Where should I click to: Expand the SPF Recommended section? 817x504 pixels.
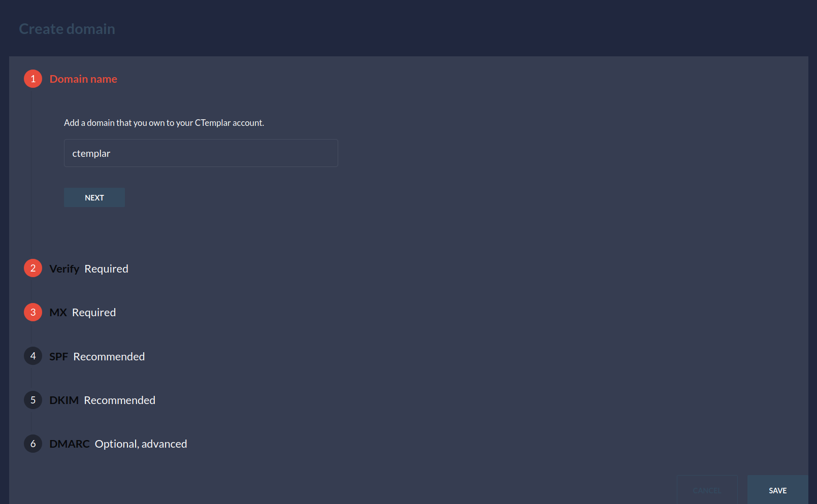96,356
